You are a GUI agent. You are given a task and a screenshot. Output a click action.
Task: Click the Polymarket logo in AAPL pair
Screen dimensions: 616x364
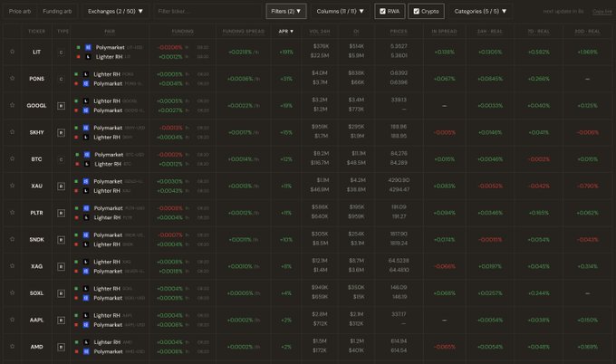pyautogui.click(x=86, y=325)
